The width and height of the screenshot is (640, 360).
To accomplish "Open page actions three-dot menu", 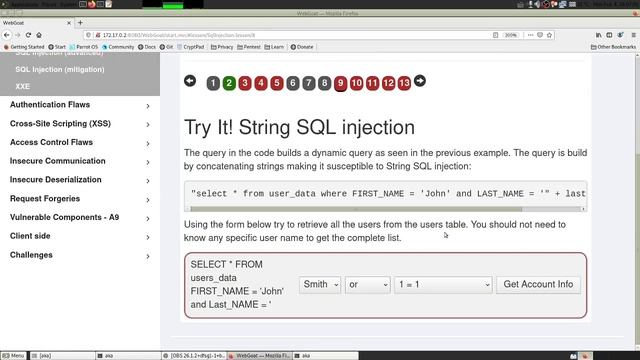I will coord(530,35).
